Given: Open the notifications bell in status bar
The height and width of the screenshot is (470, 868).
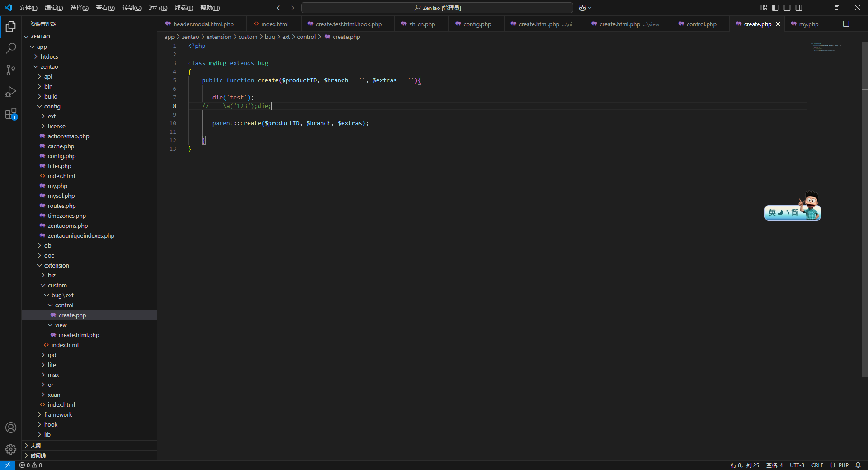Looking at the screenshot, I should [858, 465].
